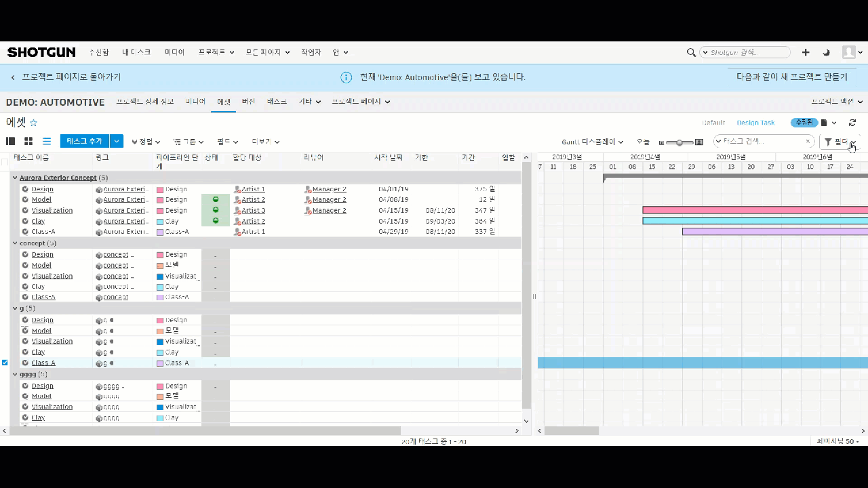
Task: Open the group-by dropdown in the toolbar
Action: [x=189, y=142]
